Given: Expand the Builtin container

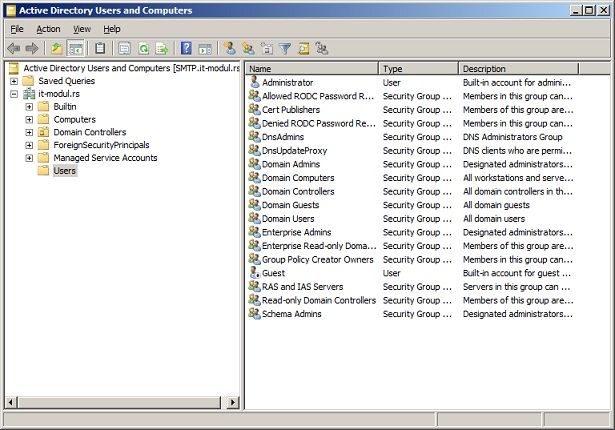Looking at the screenshot, I should (x=29, y=107).
